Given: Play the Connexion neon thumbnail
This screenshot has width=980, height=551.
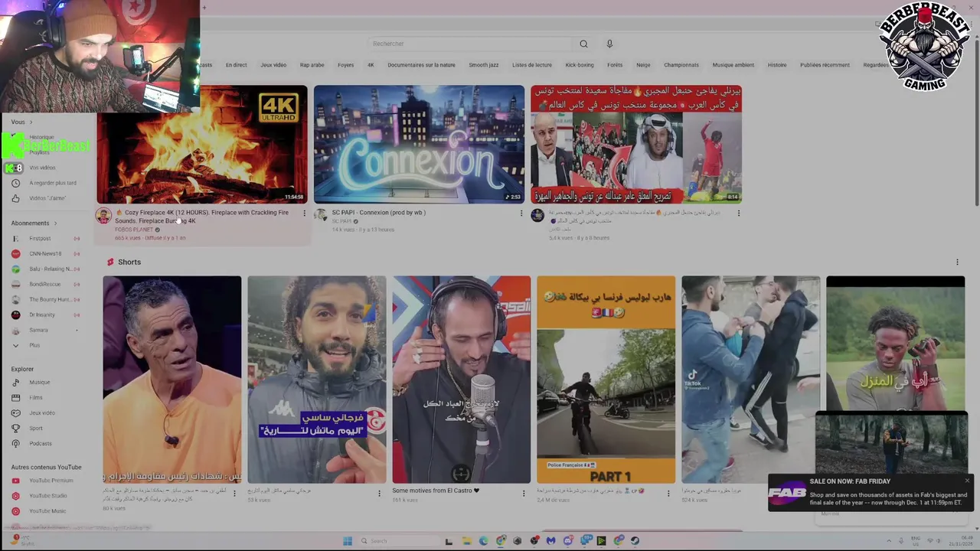Looking at the screenshot, I should (419, 144).
